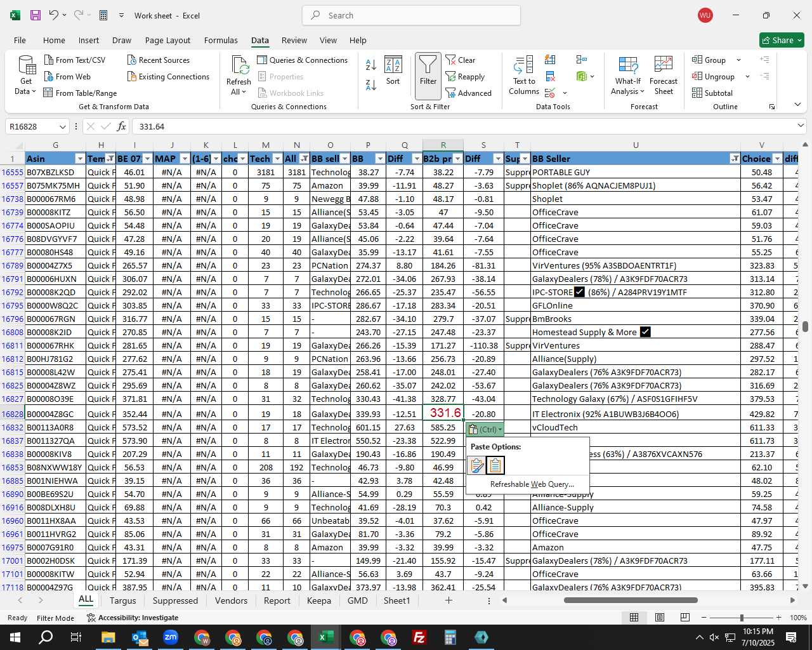Open the Outline dialog launcher

pyautogui.click(x=772, y=107)
